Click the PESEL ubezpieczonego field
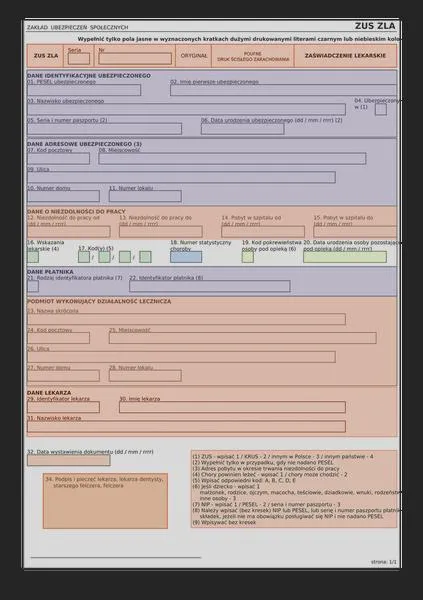The height and width of the screenshot is (600, 423). [x=84, y=90]
